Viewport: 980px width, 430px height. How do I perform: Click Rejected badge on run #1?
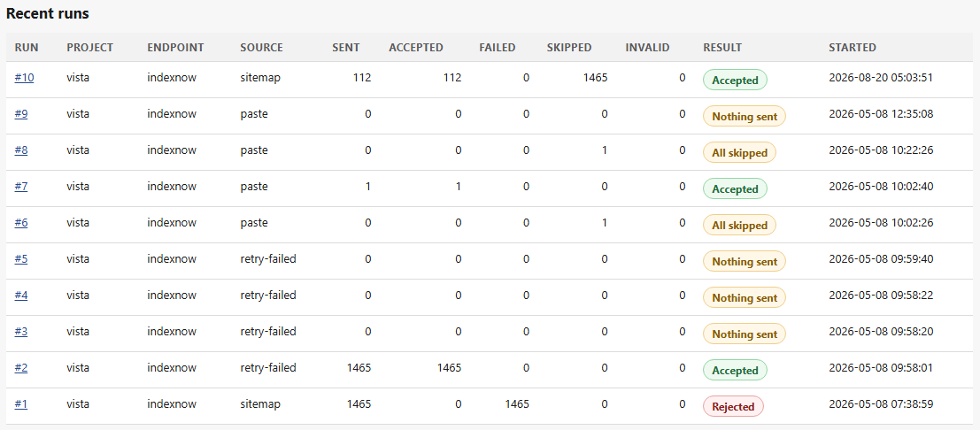(x=733, y=406)
